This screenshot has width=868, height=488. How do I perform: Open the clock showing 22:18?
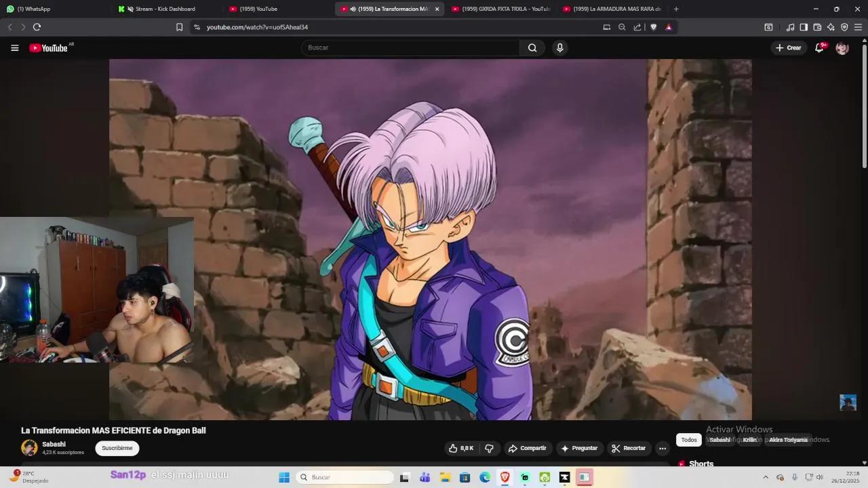[846, 477]
